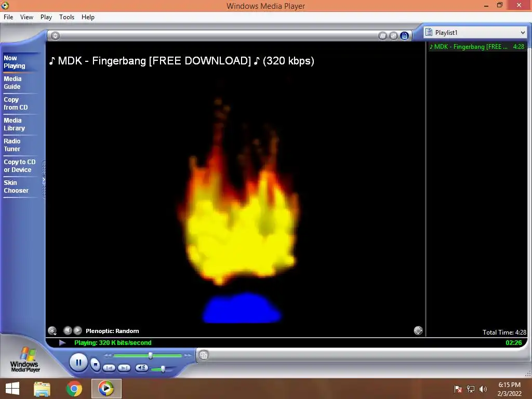The image size is (532, 399).
Task: Click the 02:26 elapsed time display
Action: click(514, 343)
